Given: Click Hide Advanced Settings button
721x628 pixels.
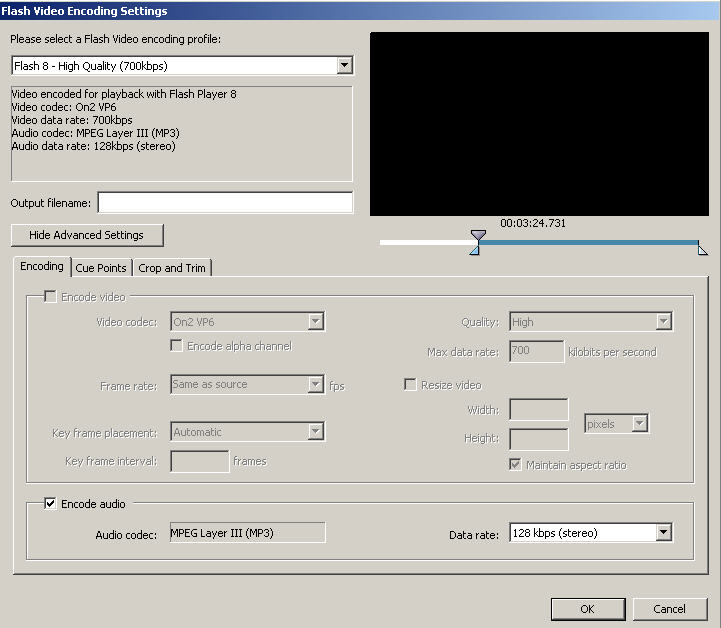Looking at the screenshot, I should click(x=87, y=235).
